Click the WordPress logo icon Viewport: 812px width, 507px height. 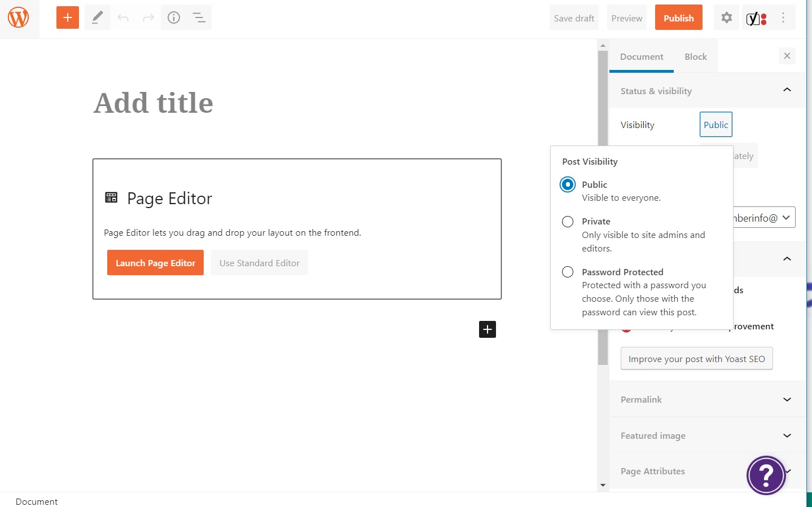18,17
